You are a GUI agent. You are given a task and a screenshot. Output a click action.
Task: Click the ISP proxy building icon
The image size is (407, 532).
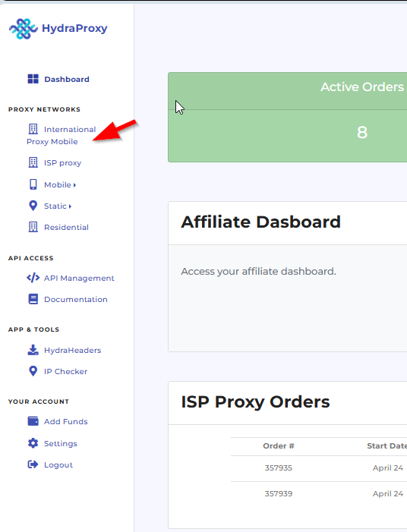coord(33,162)
